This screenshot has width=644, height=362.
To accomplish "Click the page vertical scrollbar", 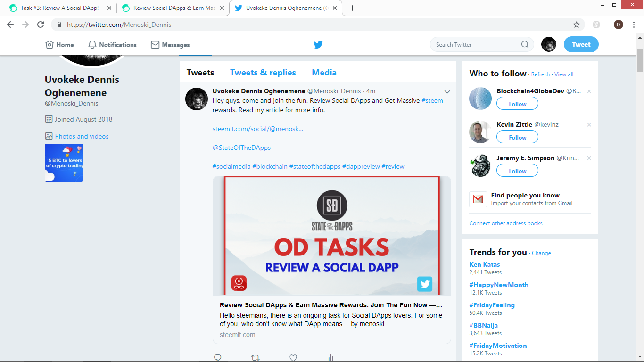I will click(640, 60).
